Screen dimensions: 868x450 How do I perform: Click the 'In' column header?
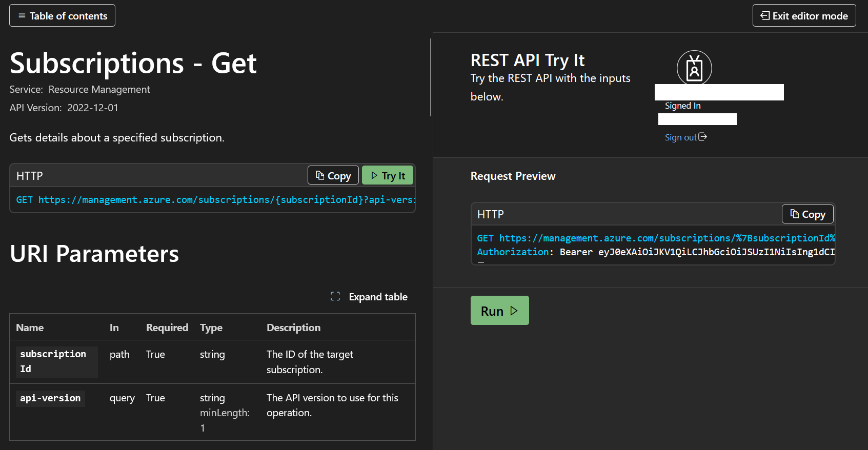coord(114,328)
